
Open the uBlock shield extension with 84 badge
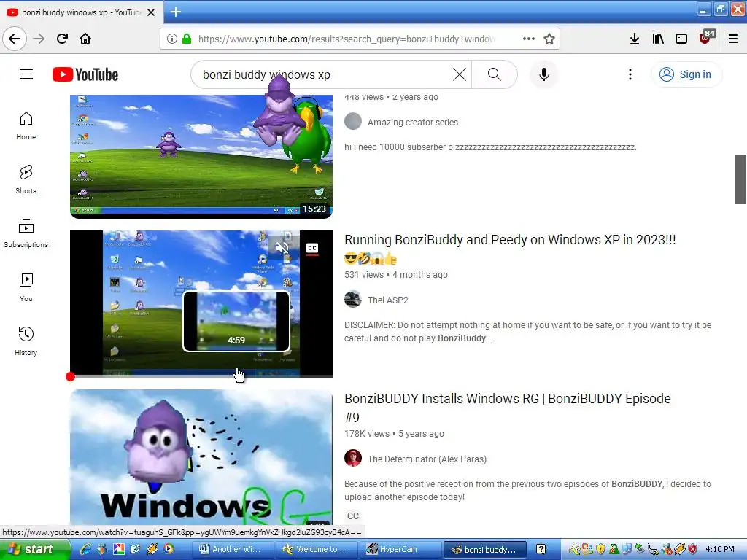705,38
